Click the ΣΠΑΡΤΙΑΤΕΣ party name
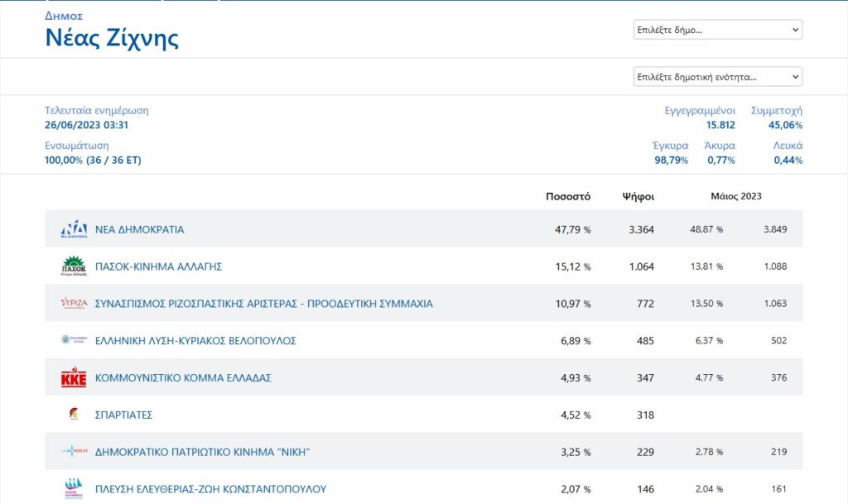This screenshot has width=848, height=504. pos(123,415)
